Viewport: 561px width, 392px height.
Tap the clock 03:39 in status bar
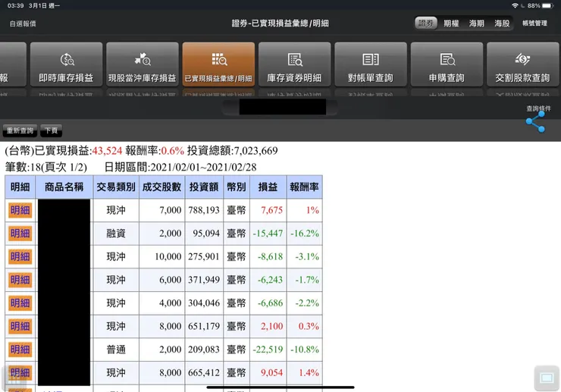15,6
